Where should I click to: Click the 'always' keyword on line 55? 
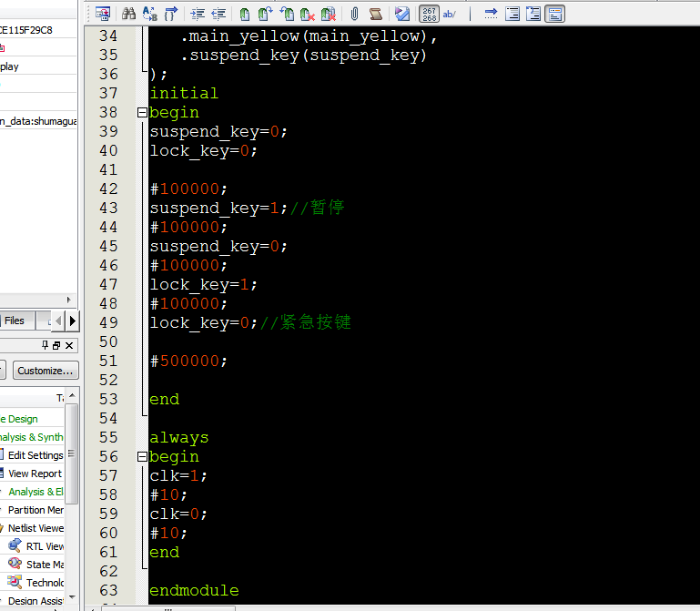[179, 438]
